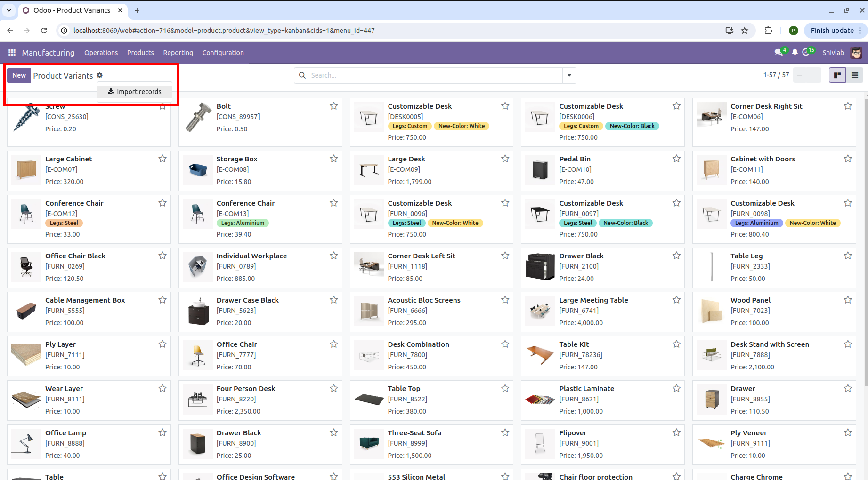
Task: Click the Shivlab user avatar
Action: 856,52
